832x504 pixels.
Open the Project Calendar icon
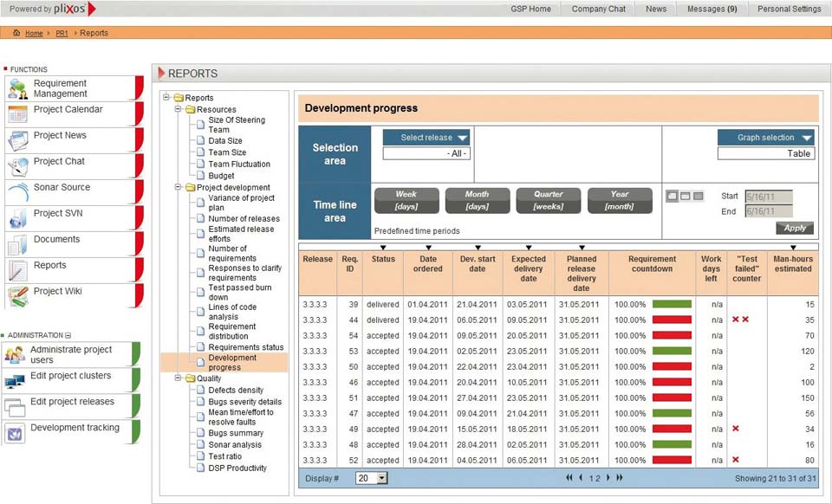coord(17,114)
